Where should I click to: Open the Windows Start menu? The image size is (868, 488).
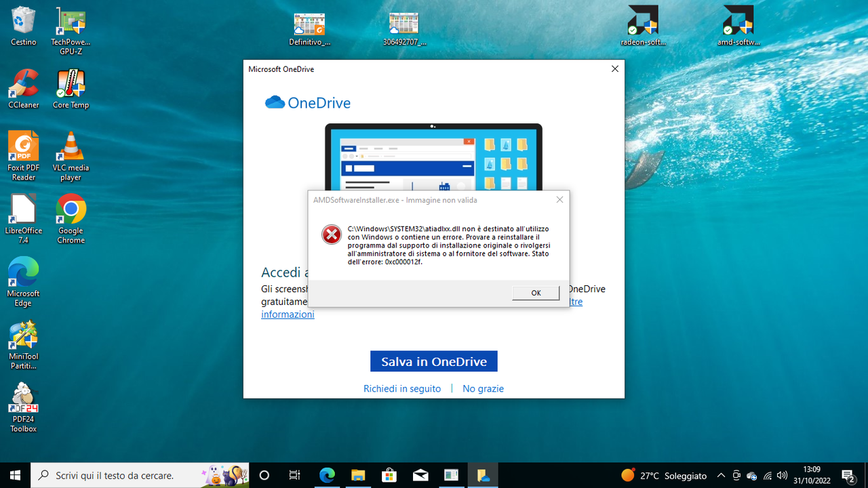click(x=16, y=475)
